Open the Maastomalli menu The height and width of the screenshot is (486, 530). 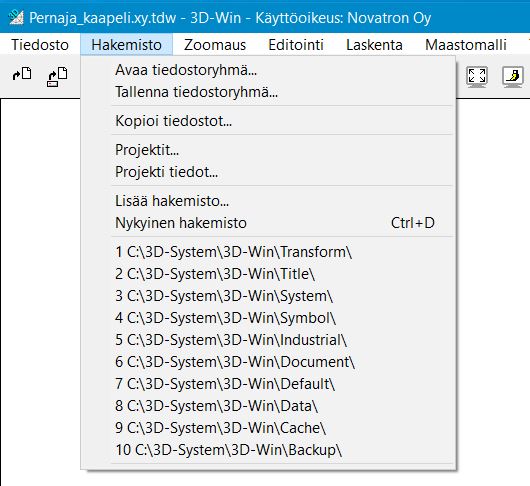point(466,45)
